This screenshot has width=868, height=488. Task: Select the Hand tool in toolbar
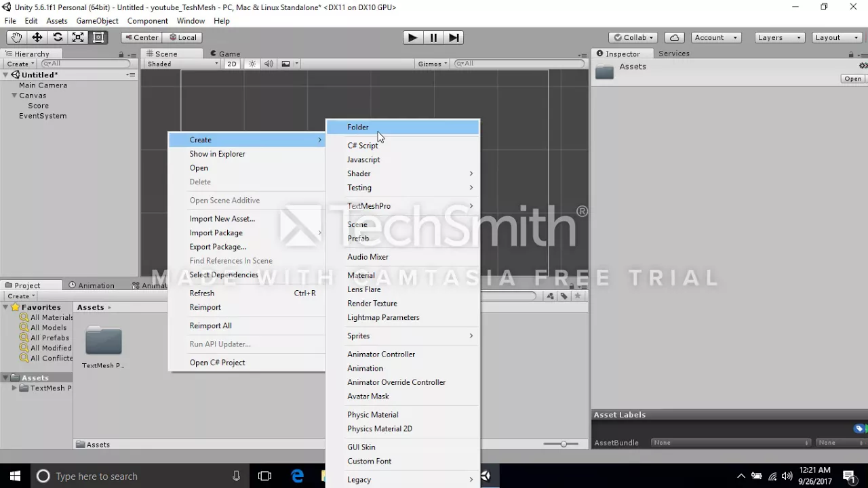(16, 37)
